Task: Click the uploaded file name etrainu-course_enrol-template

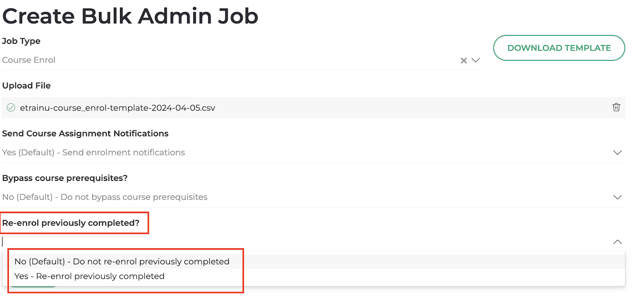Action: tap(118, 108)
